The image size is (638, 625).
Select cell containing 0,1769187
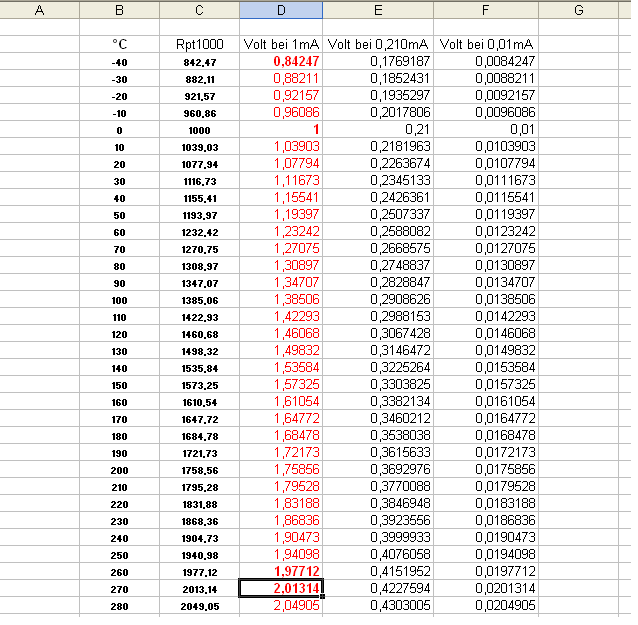pyautogui.click(x=378, y=61)
